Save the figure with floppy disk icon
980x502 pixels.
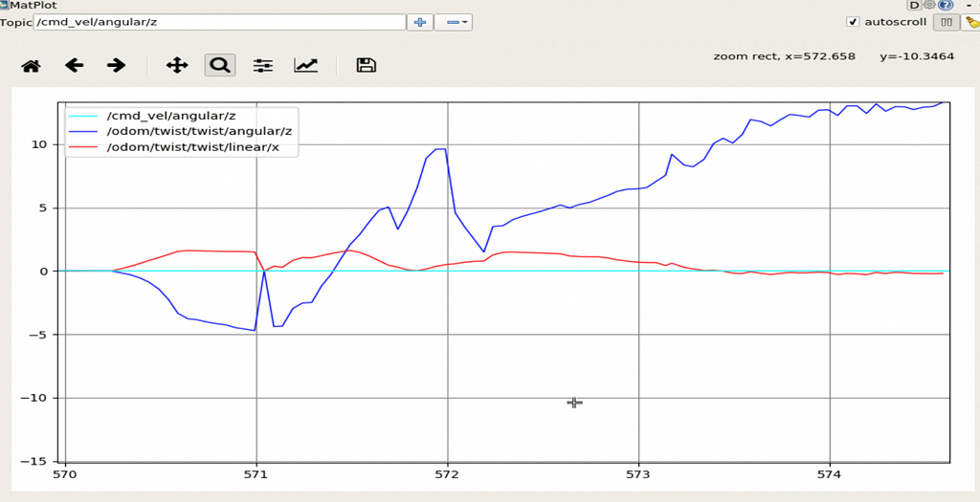366,66
